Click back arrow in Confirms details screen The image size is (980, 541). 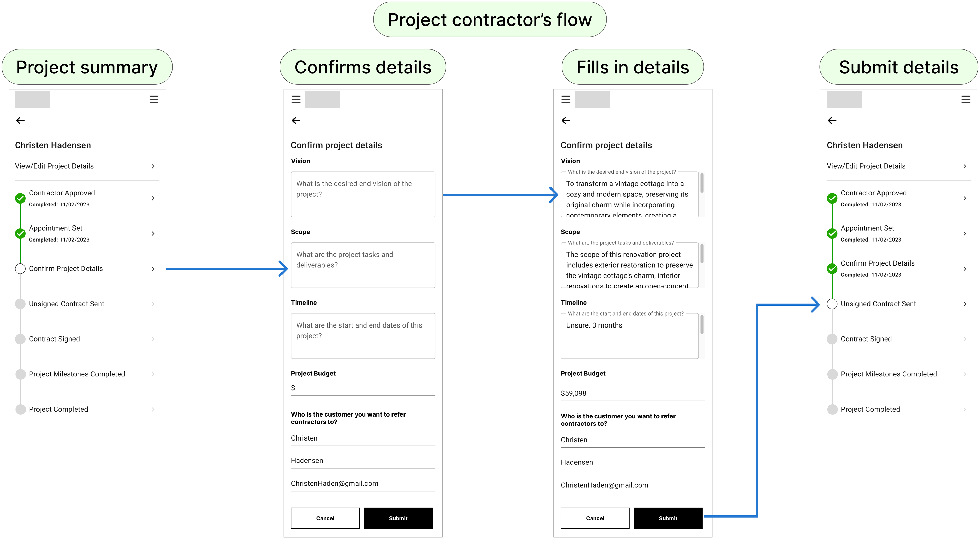(296, 120)
